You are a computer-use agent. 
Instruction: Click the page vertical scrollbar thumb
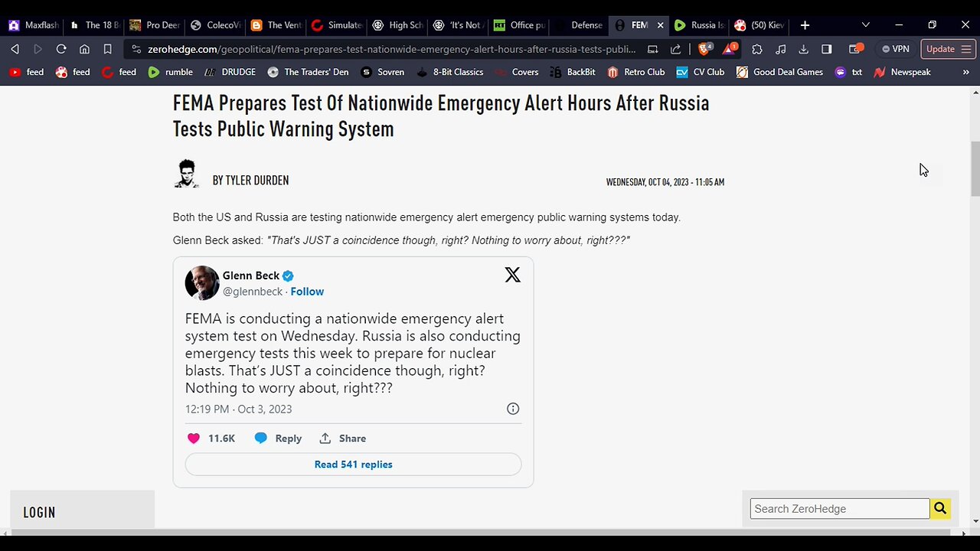[975, 168]
